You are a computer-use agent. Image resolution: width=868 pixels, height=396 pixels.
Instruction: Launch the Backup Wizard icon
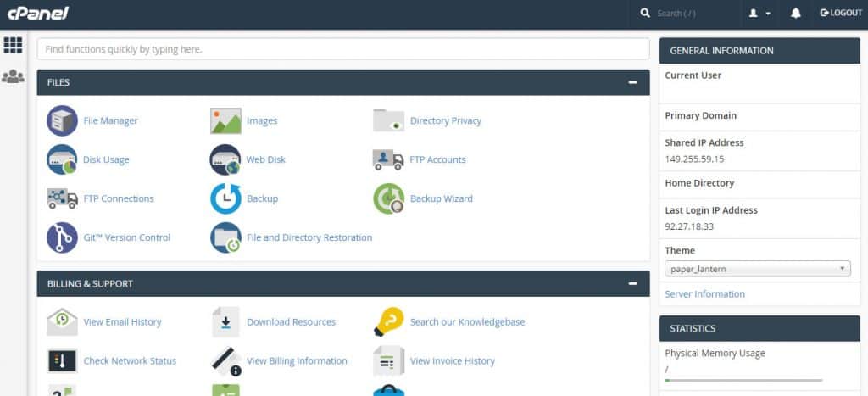click(x=388, y=198)
